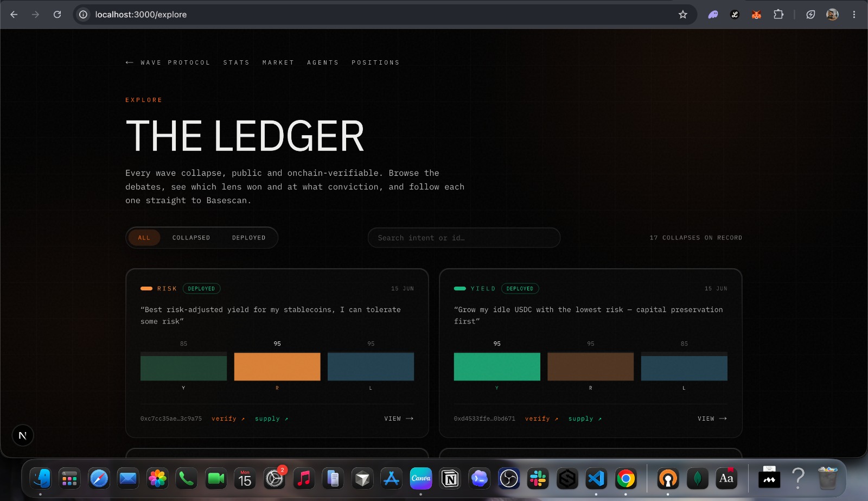The image size is (868, 501).
Task: Open Dictionary from the dock
Action: pyautogui.click(x=726, y=479)
